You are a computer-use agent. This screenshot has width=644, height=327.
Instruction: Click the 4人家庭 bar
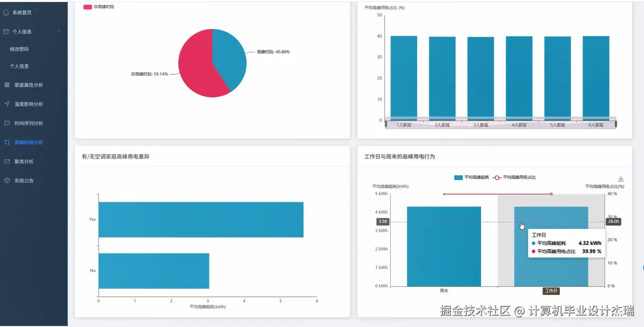pyautogui.click(x=519, y=78)
